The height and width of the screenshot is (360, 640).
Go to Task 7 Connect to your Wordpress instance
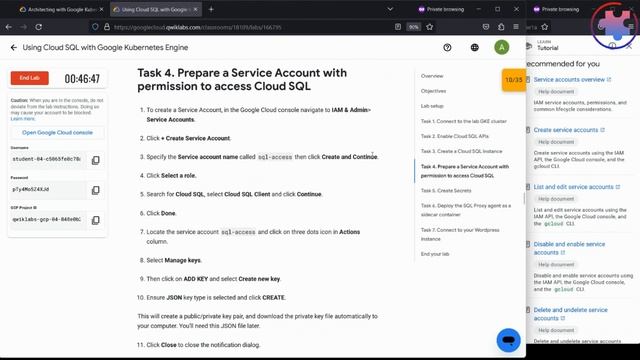coord(460,234)
